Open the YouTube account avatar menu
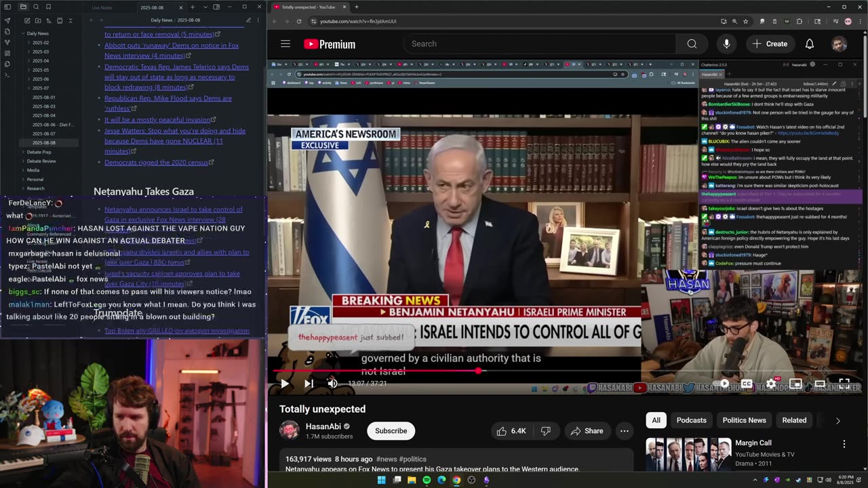 [x=840, y=44]
